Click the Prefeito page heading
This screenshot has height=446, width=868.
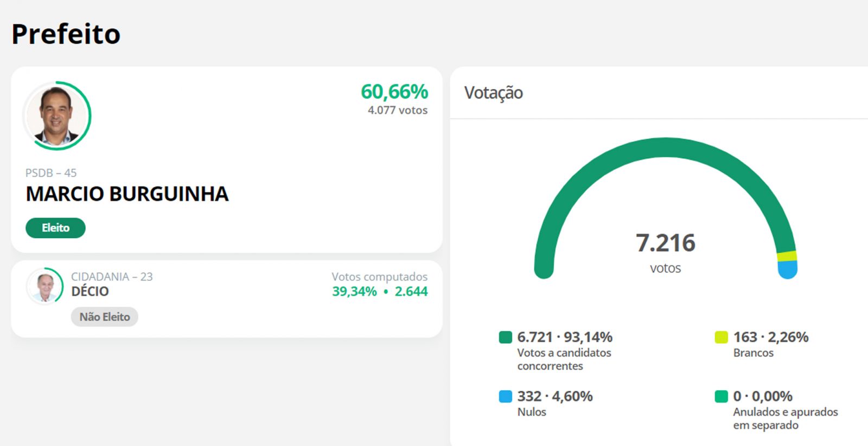click(x=66, y=34)
